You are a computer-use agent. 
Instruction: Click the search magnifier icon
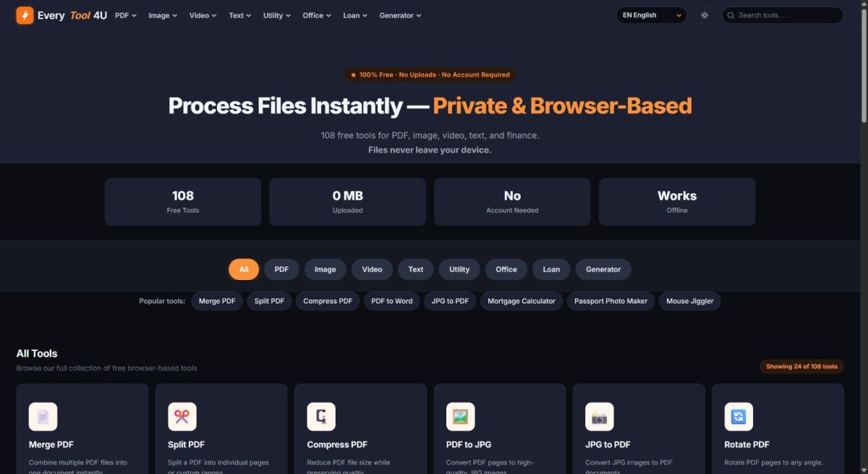731,15
